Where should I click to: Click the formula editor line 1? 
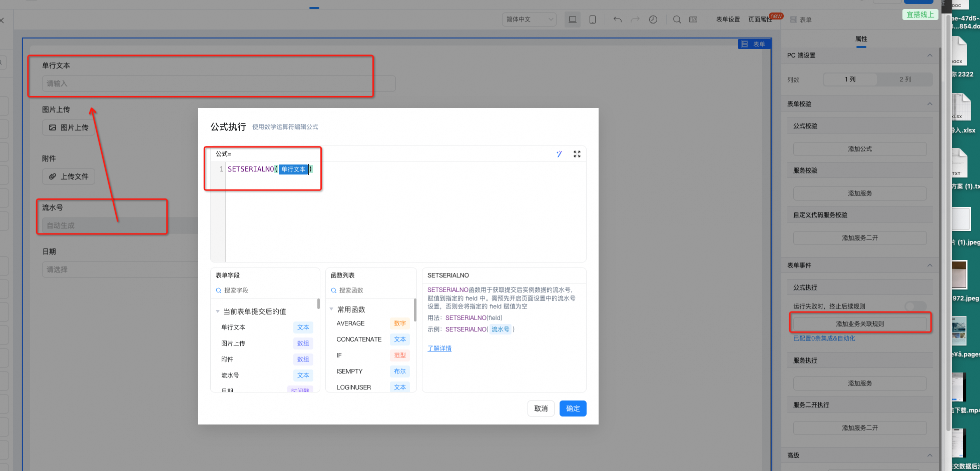[405, 169]
